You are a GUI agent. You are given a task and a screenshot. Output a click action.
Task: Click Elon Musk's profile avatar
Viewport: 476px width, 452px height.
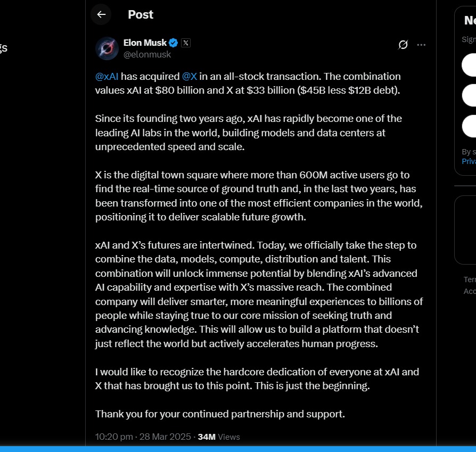(106, 48)
